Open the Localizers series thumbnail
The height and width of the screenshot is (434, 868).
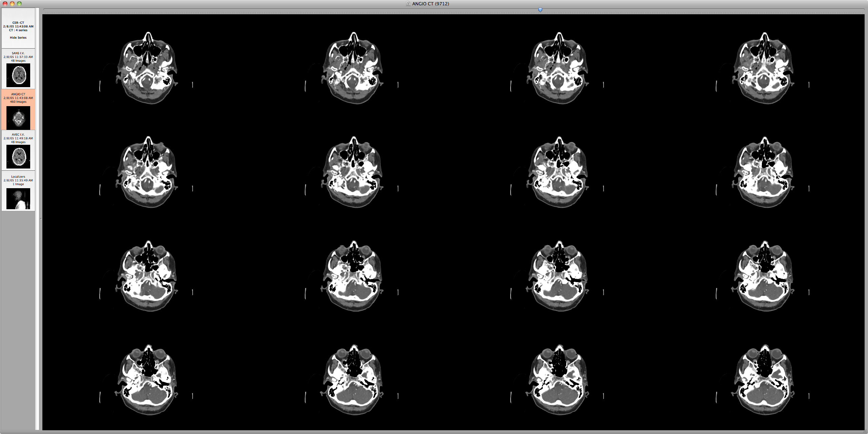pyautogui.click(x=18, y=198)
